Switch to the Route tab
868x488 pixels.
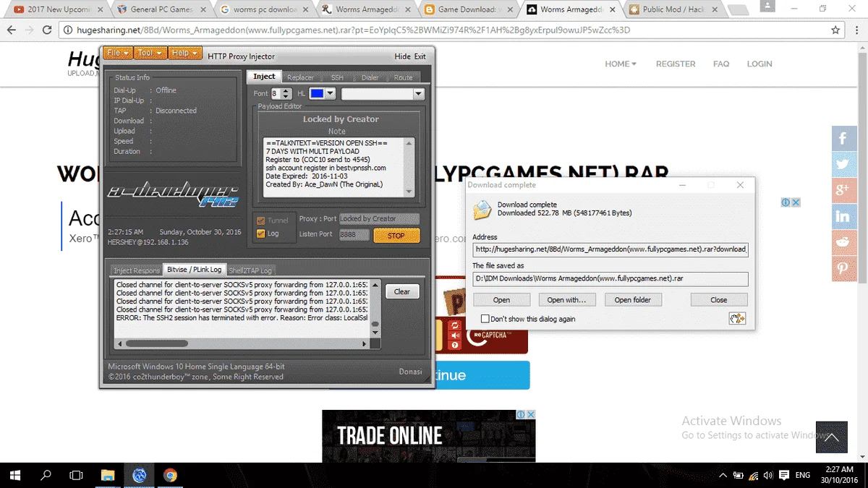[x=404, y=77]
